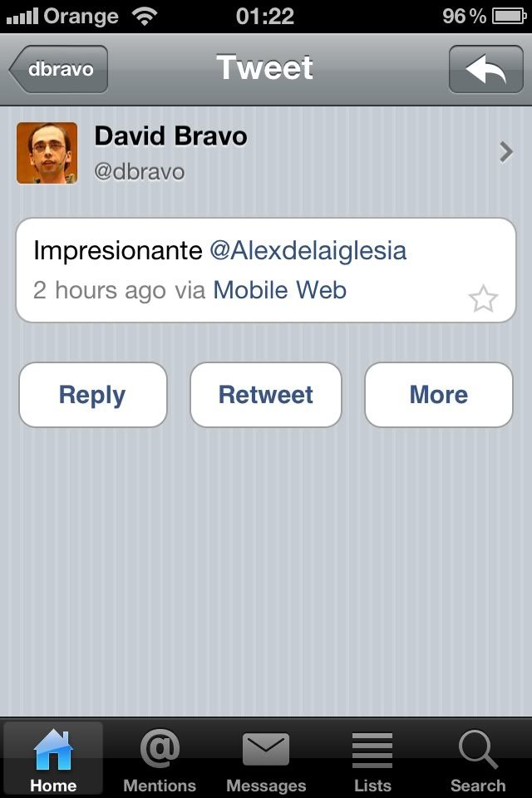
Task: Open the Home tab house icon
Action: [53, 749]
